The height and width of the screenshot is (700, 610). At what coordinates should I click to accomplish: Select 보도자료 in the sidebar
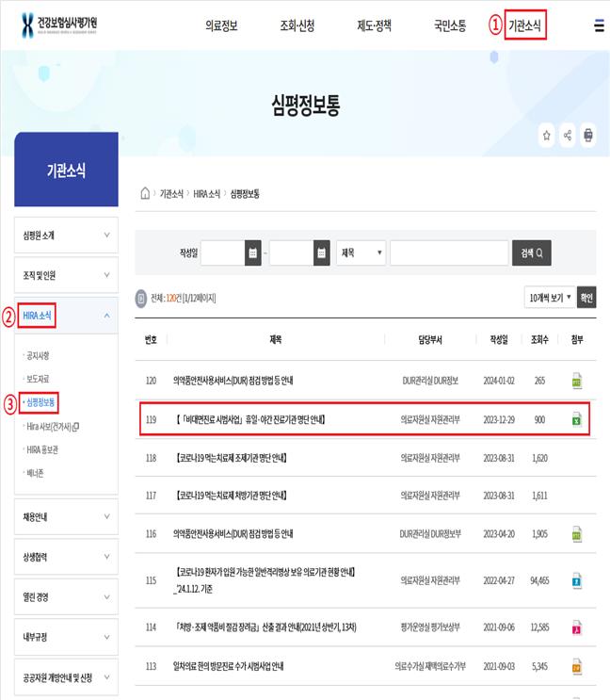[39, 379]
